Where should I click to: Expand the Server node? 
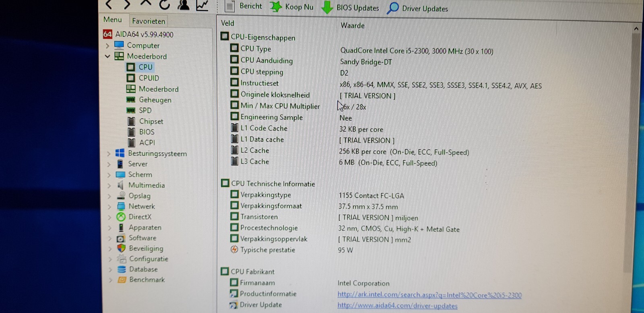[x=109, y=164]
